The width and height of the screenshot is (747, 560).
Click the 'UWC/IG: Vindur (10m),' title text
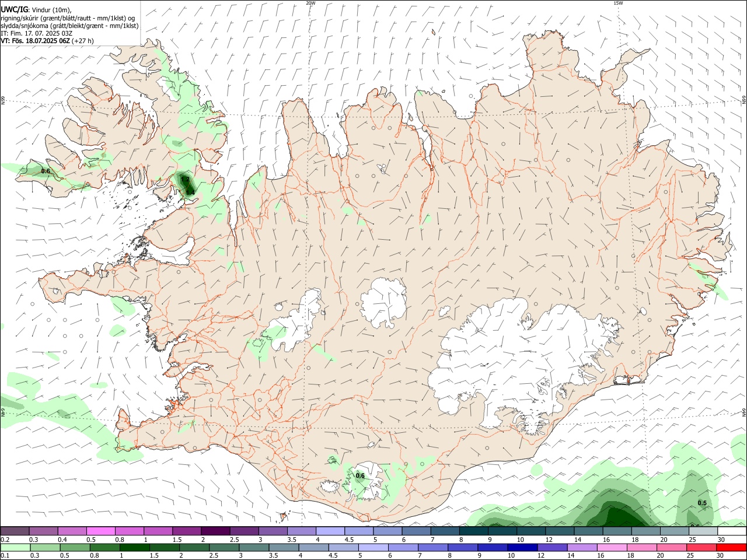tap(36, 10)
